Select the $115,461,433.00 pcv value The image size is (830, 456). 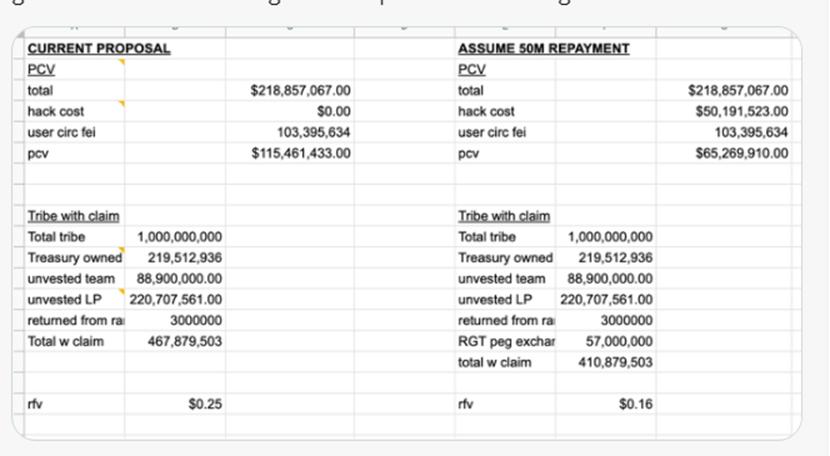[301, 153]
